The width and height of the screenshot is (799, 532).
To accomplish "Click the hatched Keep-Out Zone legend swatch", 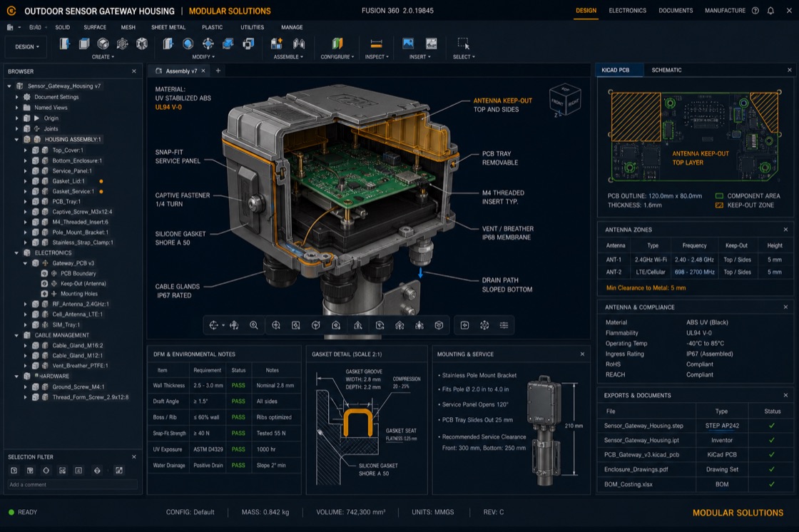I will click(719, 205).
